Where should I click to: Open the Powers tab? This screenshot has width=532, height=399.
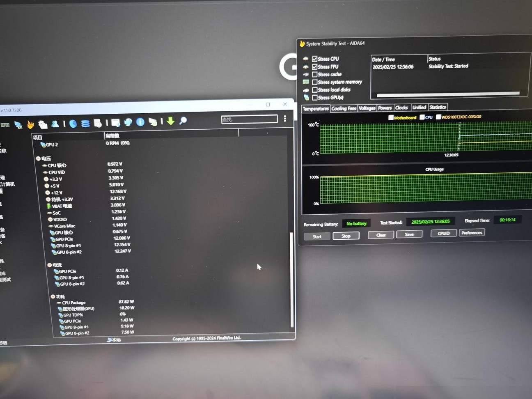coord(385,108)
